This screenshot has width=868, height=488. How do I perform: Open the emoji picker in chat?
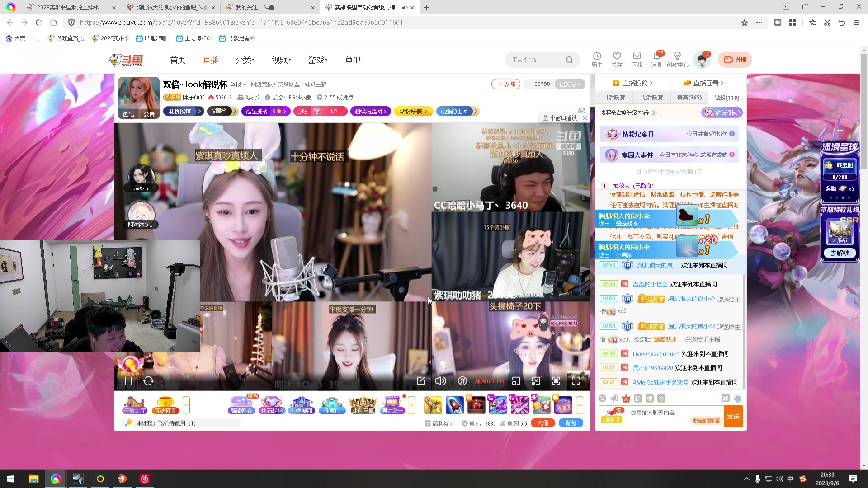click(x=602, y=398)
